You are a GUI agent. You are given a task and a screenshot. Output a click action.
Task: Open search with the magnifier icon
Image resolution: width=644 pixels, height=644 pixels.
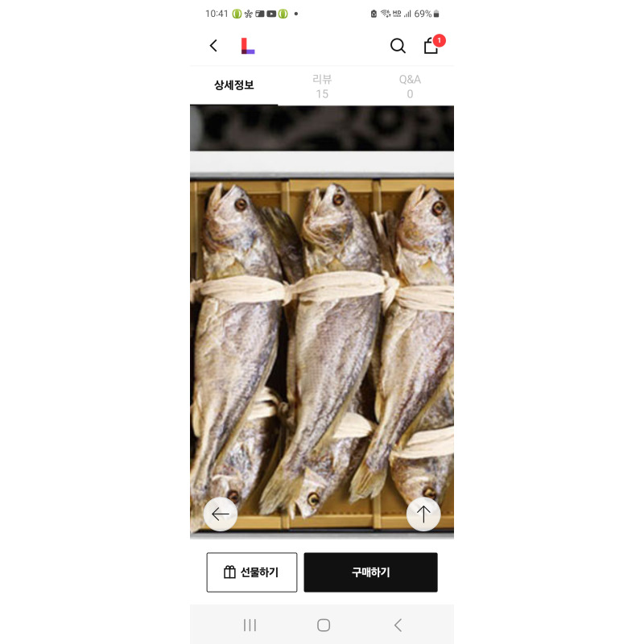pyautogui.click(x=398, y=46)
